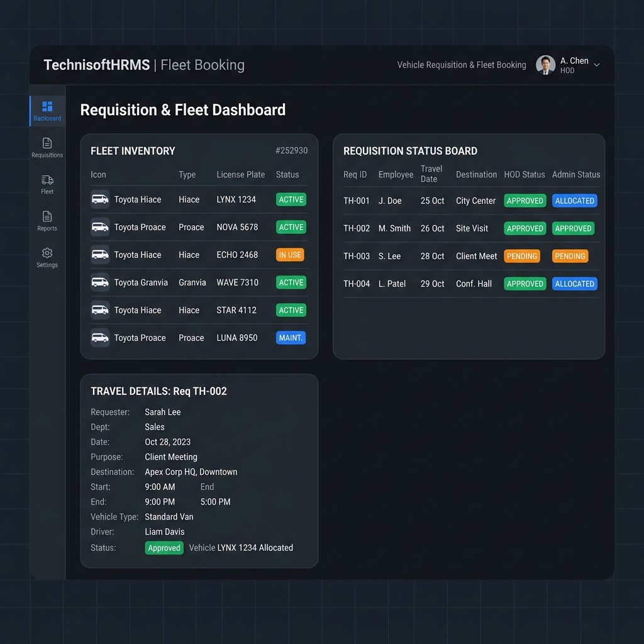The height and width of the screenshot is (644, 644).
Task: Click the 5:00 PM end time
Action: click(215, 502)
